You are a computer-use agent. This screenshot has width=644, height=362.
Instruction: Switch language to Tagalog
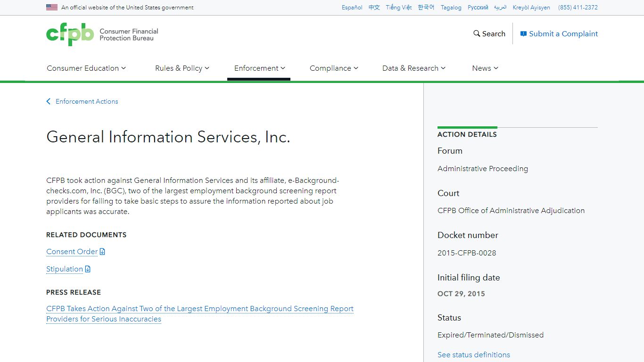pos(451,8)
